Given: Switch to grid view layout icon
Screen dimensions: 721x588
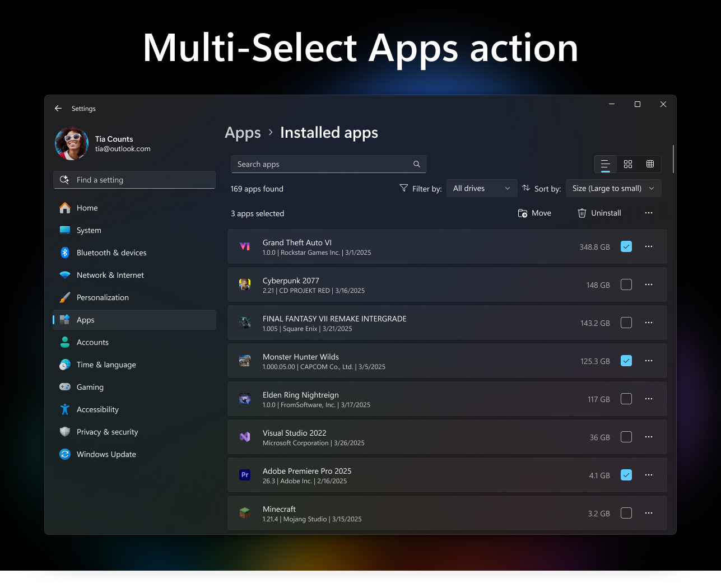Looking at the screenshot, I should pyautogui.click(x=627, y=164).
